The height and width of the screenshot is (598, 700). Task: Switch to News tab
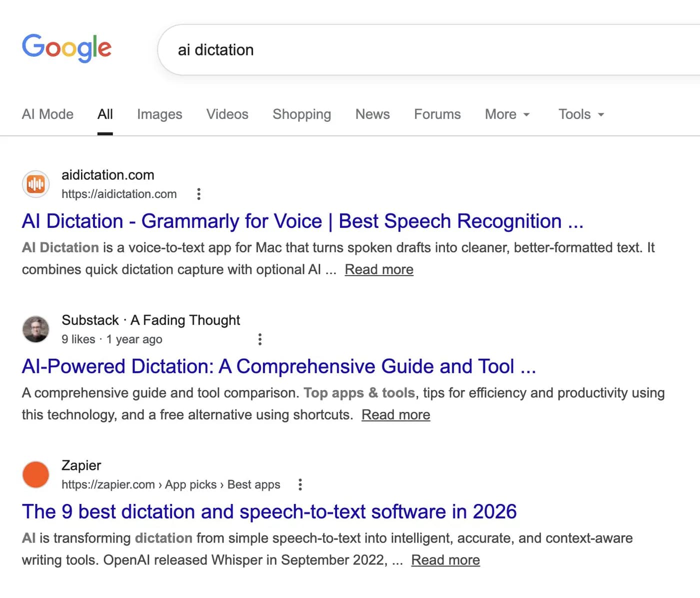[372, 114]
